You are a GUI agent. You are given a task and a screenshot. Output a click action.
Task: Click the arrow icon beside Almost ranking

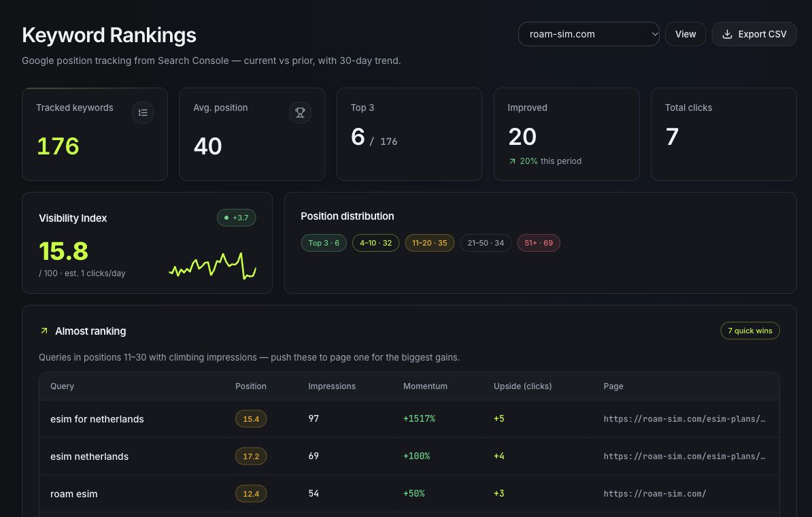point(44,331)
